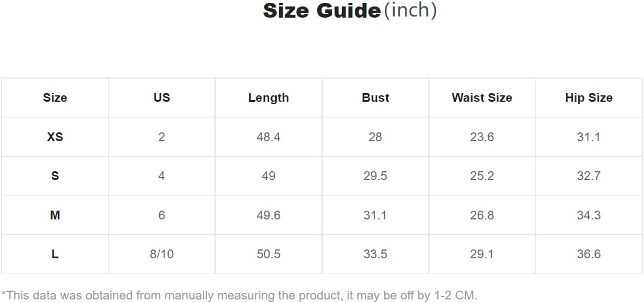The image size is (644, 303).
Task: Click the manual measurement disclaimer text
Action: pyautogui.click(x=239, y=295)
